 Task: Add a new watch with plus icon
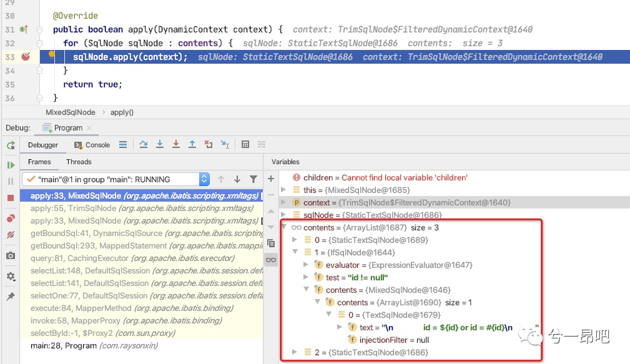[271, 179]
